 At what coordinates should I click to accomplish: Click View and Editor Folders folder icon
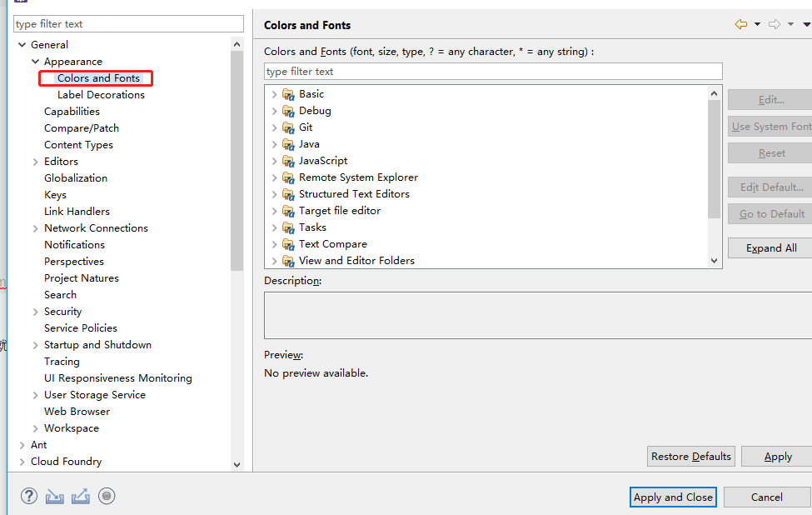pyautogui.click(x=288, y=261)
